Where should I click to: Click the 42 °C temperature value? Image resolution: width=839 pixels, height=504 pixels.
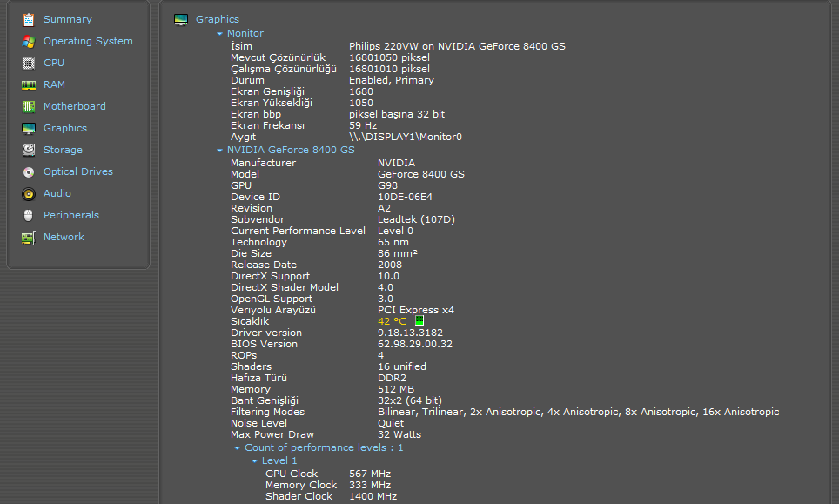(x=392, y=321)
